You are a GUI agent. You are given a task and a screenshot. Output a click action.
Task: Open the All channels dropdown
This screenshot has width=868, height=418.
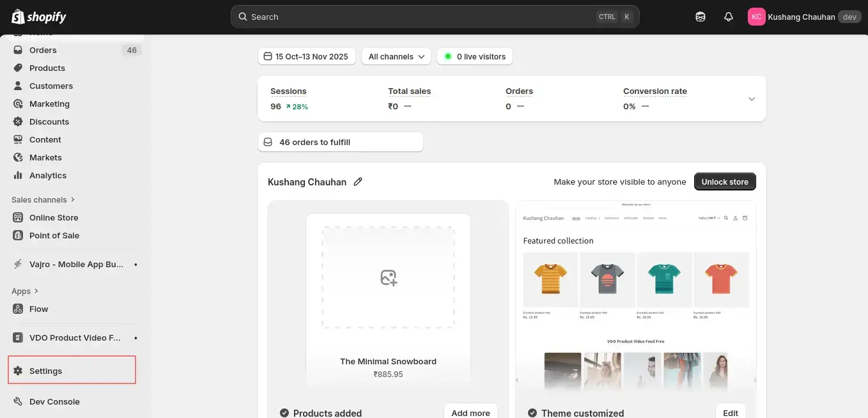tap(396, 57)
